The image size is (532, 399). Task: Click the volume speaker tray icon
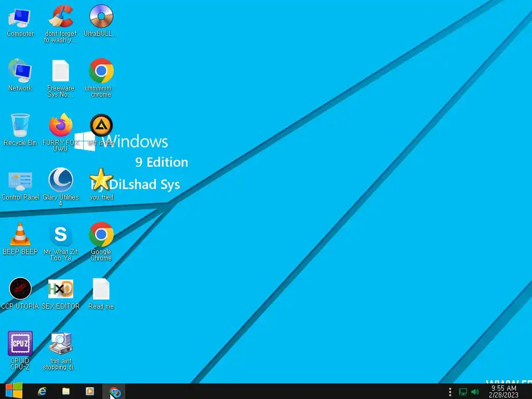pyautogui.click(x=475, y=392)
